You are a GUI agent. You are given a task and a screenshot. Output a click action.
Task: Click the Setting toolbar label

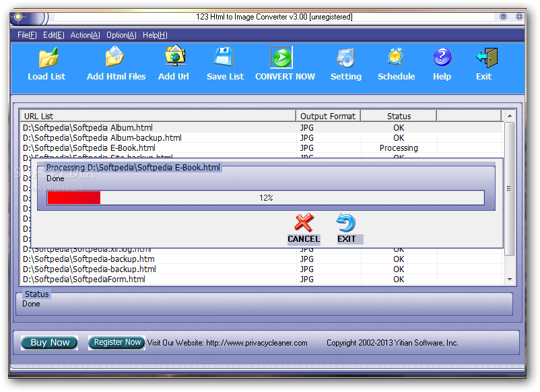click(346, 77)
